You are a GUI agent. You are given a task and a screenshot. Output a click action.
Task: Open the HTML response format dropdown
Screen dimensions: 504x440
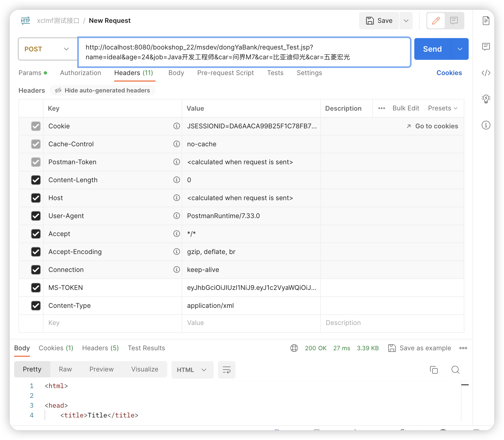pyautogui.click(x=192, y=370)
